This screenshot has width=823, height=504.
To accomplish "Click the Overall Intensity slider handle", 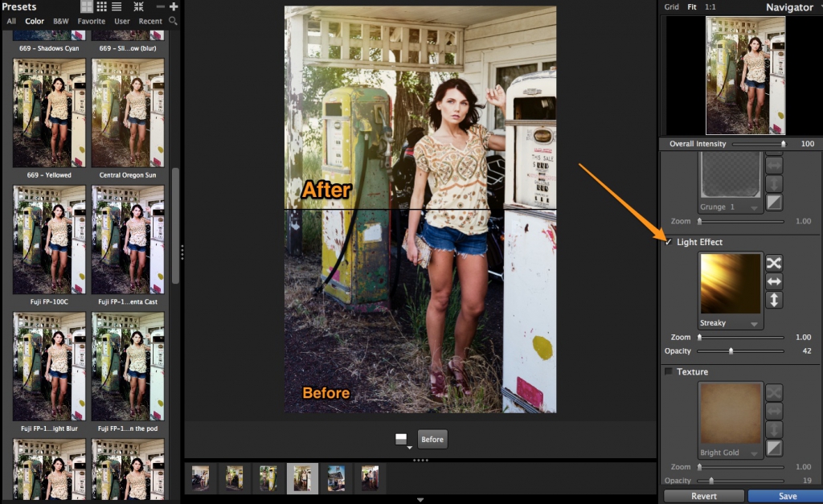I will 784,144.
